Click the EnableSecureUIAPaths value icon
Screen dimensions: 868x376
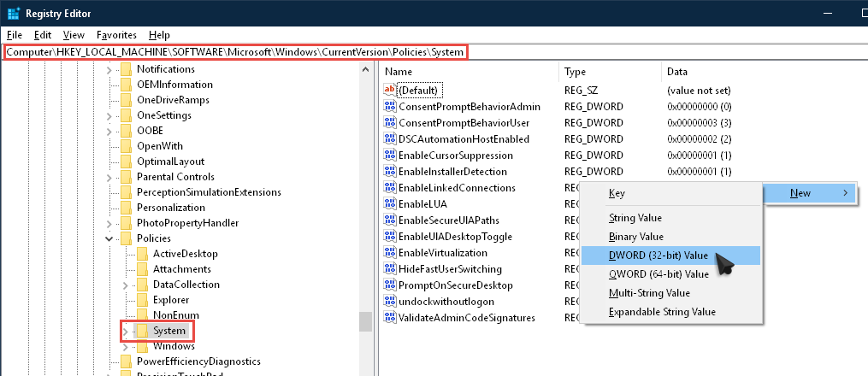click(390, 220)
